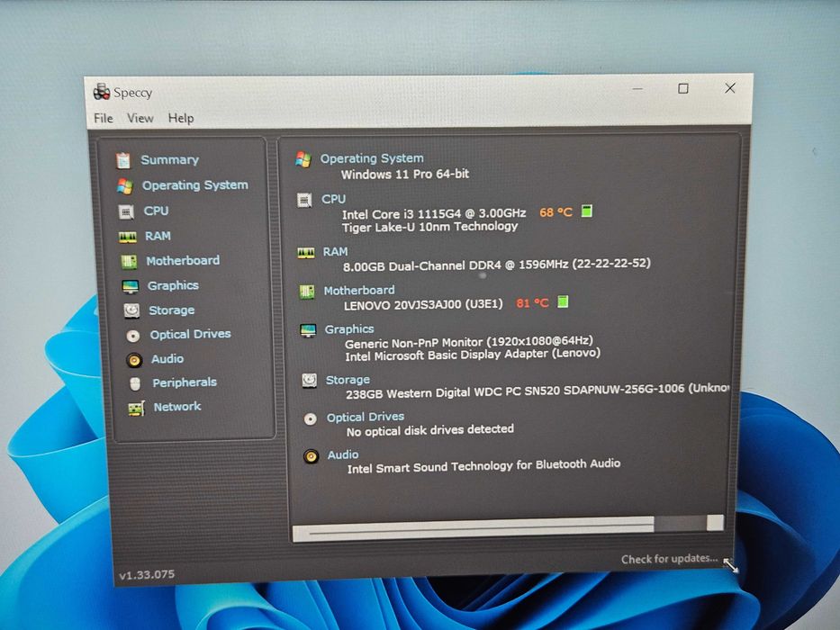Click Windows flag icon beside Operating System heading
This screenshot has height=630, width=840.
coord(303,159)
